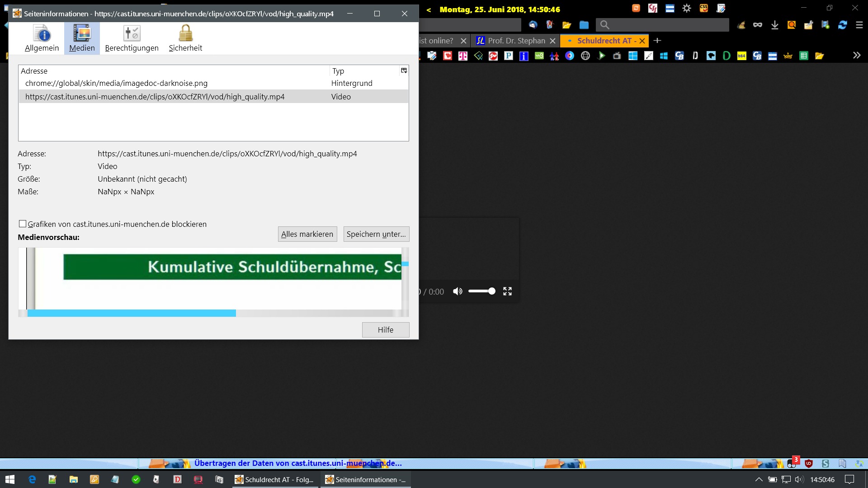868x488 pixels.
Task: Enable blocking graphics from cast.itunes.uni-muenchen.de
Action: coord(23,224)
